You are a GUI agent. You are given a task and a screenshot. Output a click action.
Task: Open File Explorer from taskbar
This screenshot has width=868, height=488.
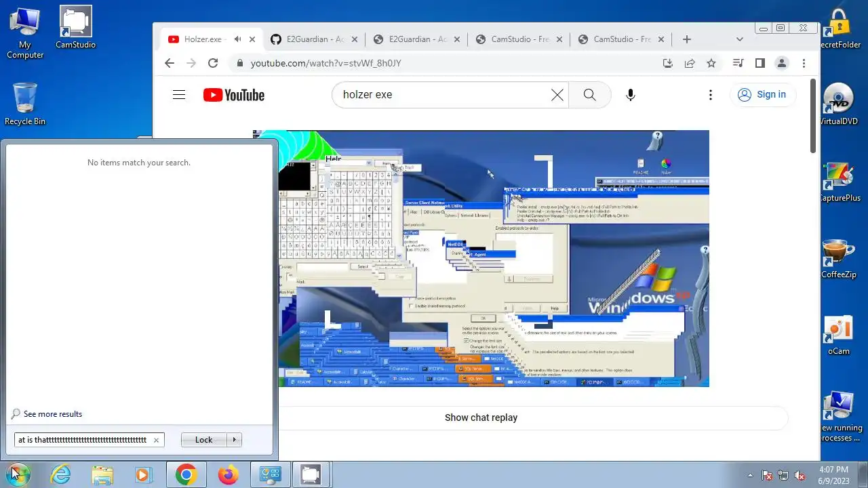tap(102, 474)
